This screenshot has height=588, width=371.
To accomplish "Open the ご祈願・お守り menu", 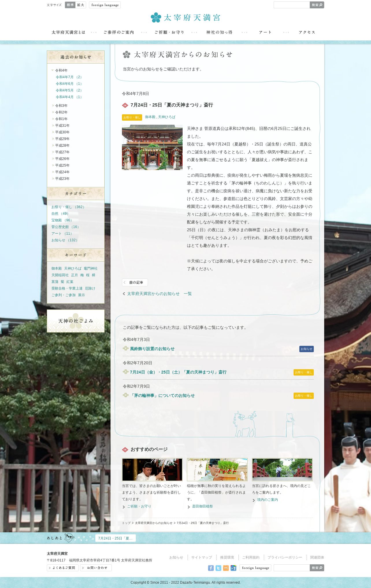I will point(169,32).
